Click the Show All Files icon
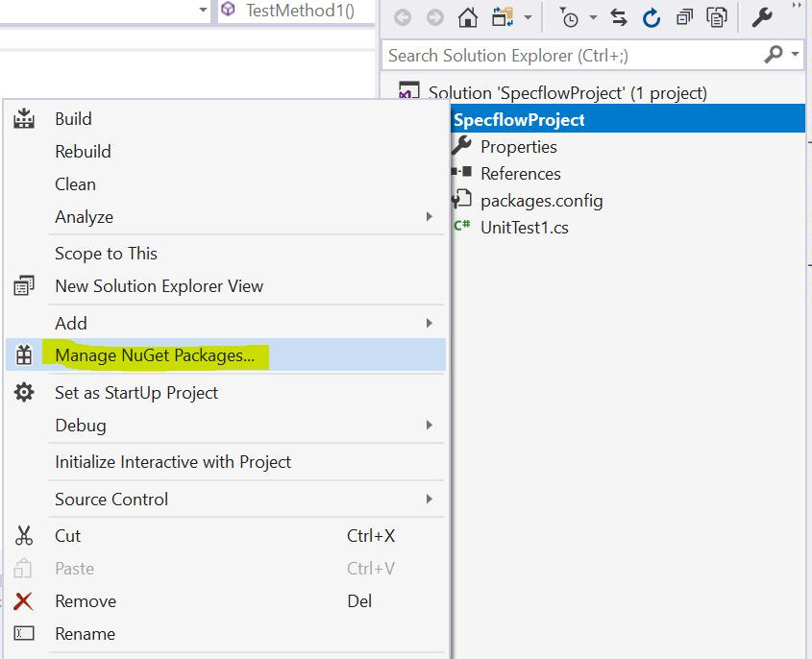The height and width of the screenshot is (659, 812). click(x=717, y=18)
